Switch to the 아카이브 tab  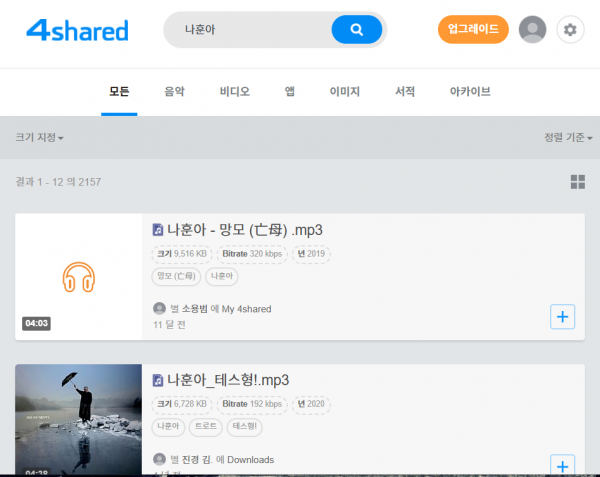[x=470, y=92]
